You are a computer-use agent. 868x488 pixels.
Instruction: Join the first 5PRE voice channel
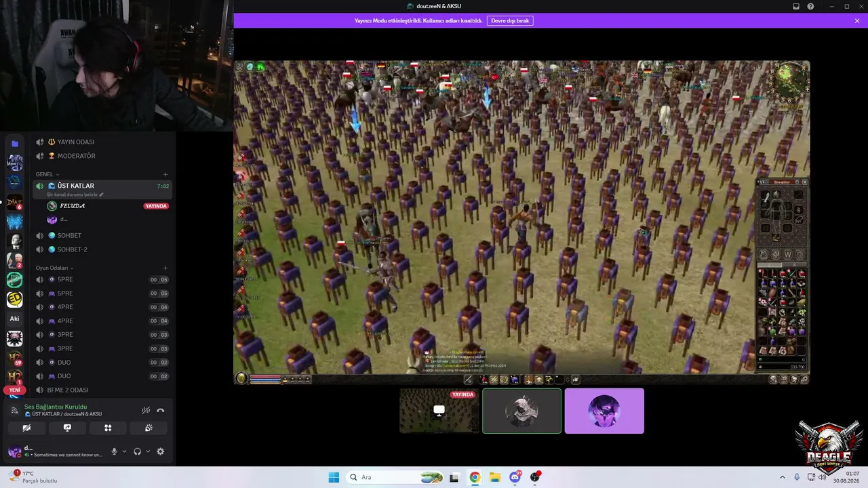tap(102, 280)
